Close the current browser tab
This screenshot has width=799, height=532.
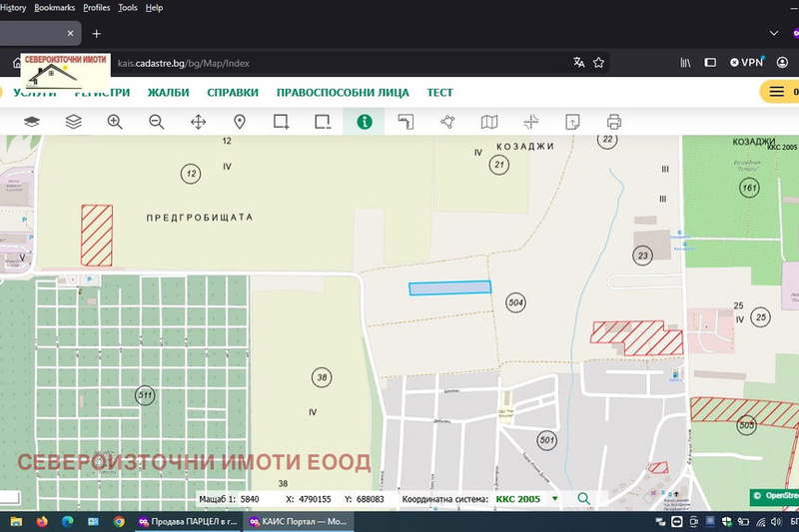pos(70,34)
